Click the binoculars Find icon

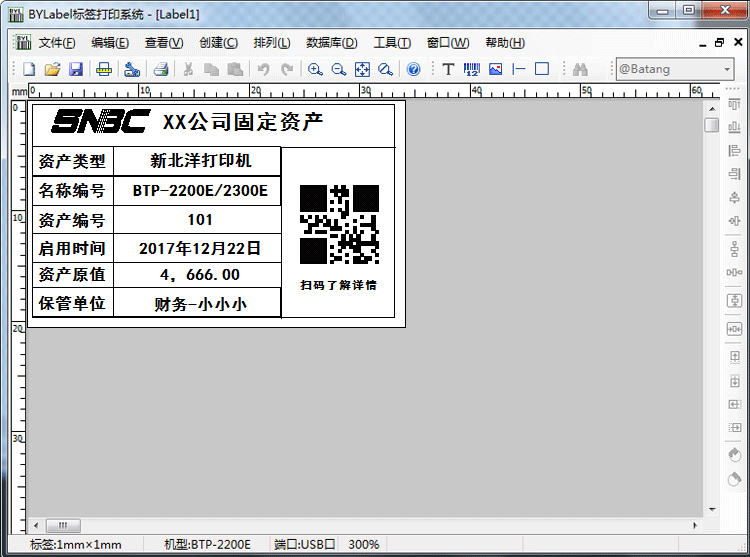580,69
